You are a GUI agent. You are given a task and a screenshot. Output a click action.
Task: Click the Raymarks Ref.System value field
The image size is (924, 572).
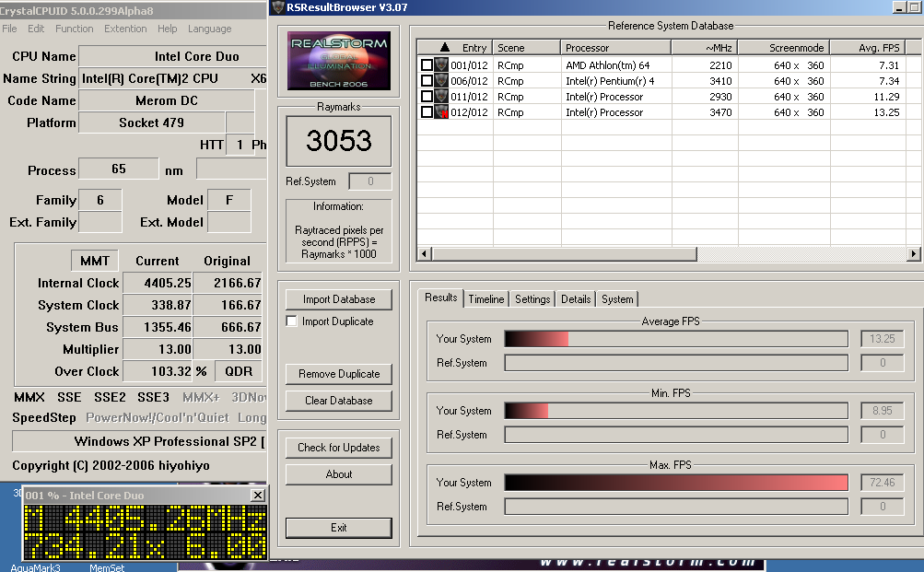pyautogui.click(x=372, y=181)
